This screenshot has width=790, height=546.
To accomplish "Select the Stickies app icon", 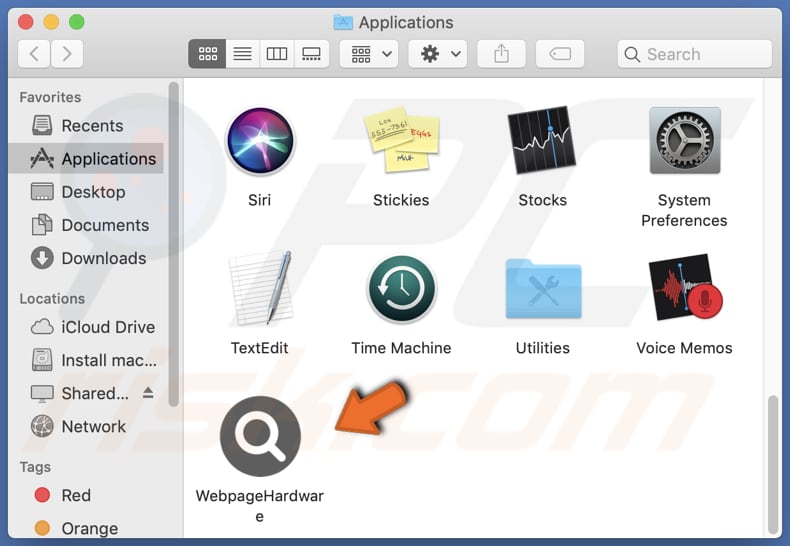I will point(402,140).
